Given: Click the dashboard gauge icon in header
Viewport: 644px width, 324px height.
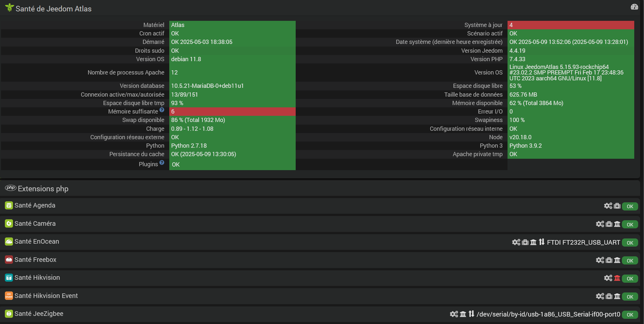Looking at the screenshot, I should (634, 7).
